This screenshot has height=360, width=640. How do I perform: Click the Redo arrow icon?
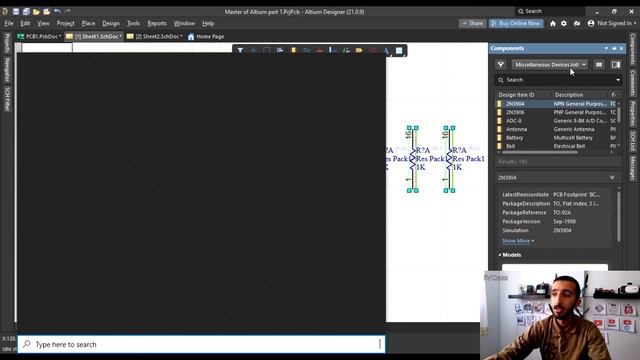67,11
